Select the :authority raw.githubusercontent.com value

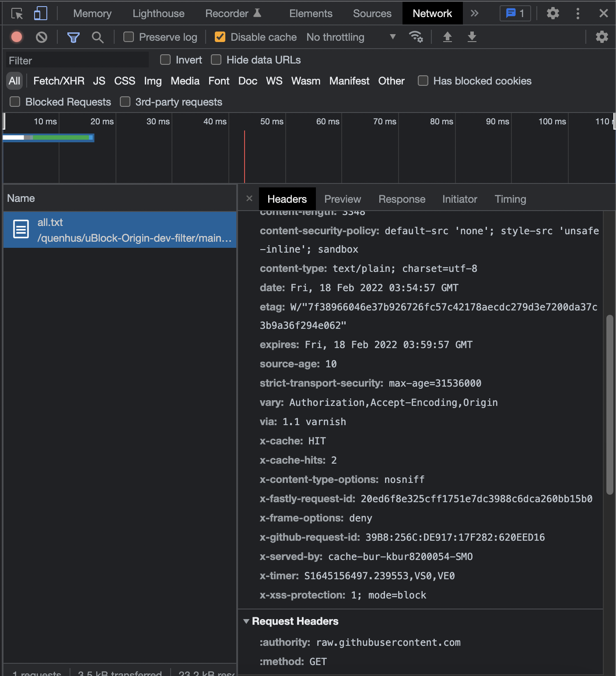point(388,642)
